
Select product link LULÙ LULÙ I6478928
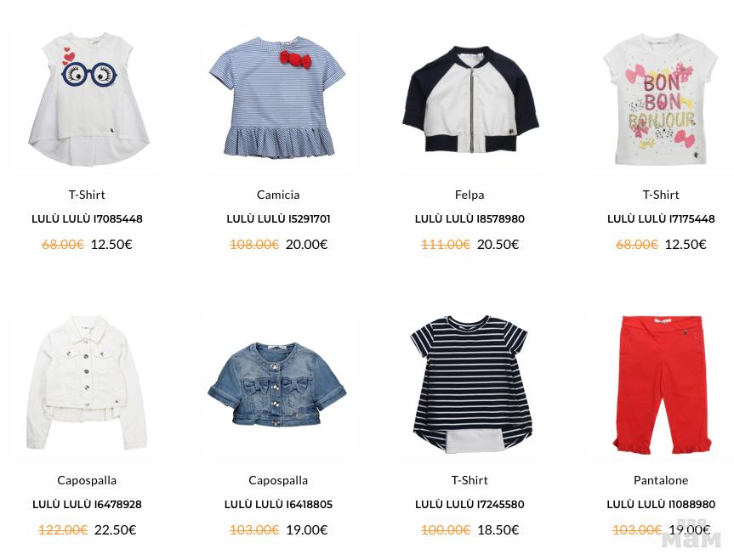[87, 504]
